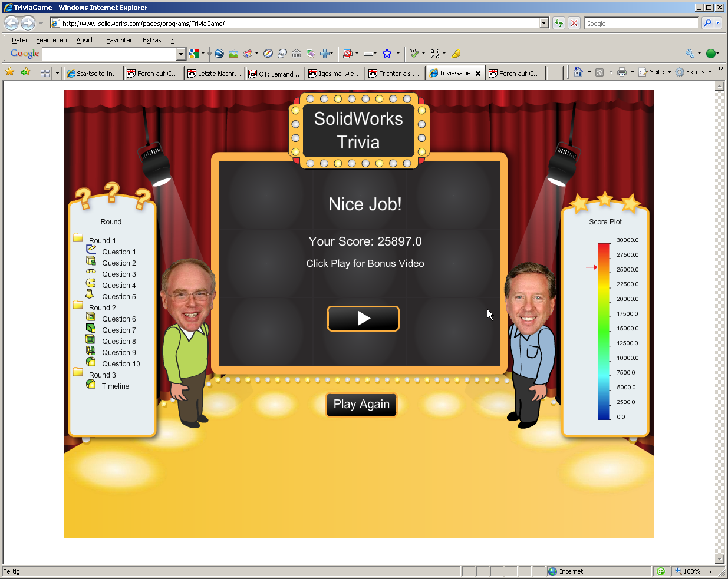Go to the Home page icon
The width and height of the screenshot is (728, 579).
point(578,72)
